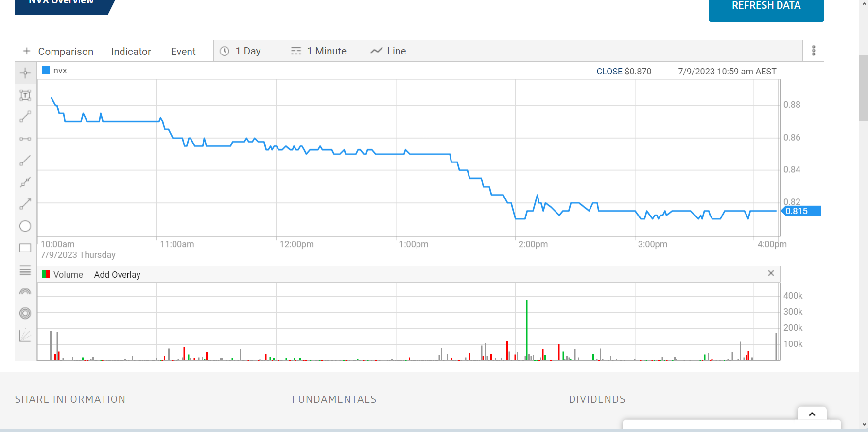Select the Fibonacci arc tool

25,291
